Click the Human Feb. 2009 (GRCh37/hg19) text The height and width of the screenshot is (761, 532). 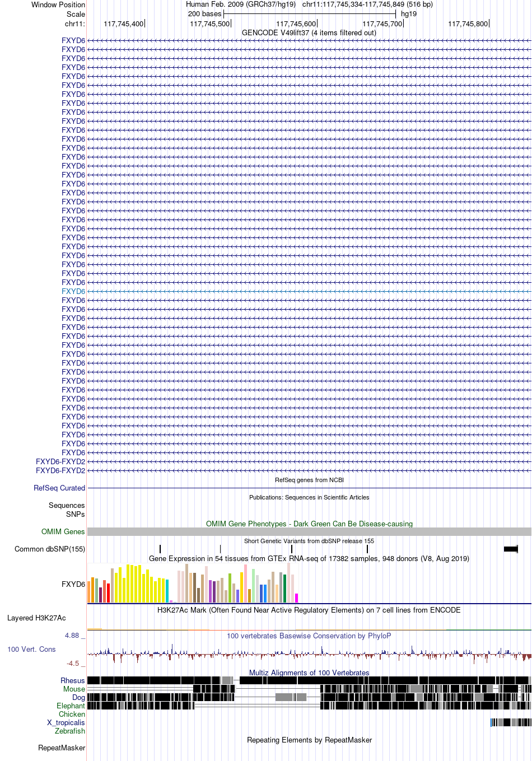click(x=241, y=4)
